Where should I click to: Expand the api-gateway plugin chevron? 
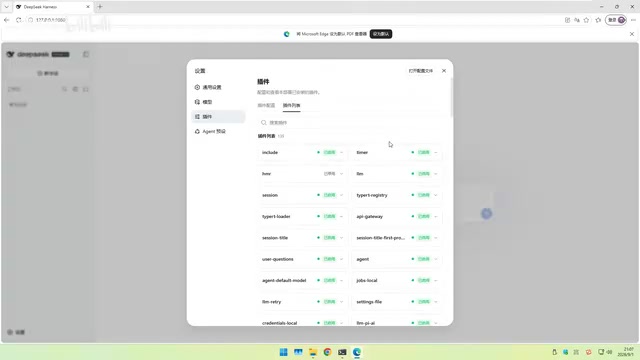tap(436, 216)
